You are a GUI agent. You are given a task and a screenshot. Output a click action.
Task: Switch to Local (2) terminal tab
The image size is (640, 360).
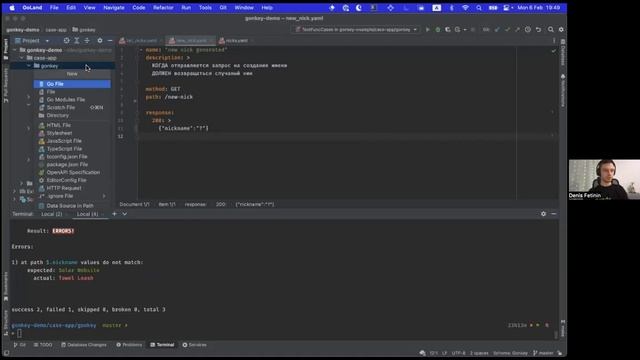coord(51,214)
